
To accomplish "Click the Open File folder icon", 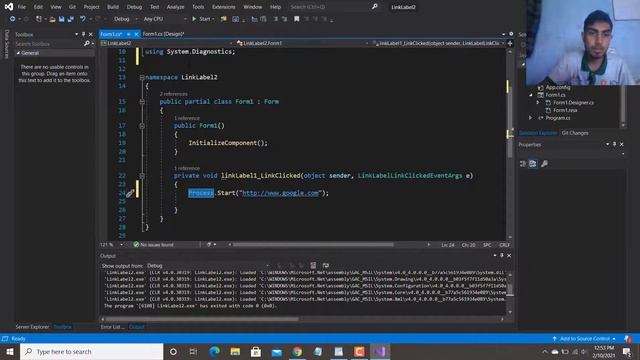I will [52, 19].
